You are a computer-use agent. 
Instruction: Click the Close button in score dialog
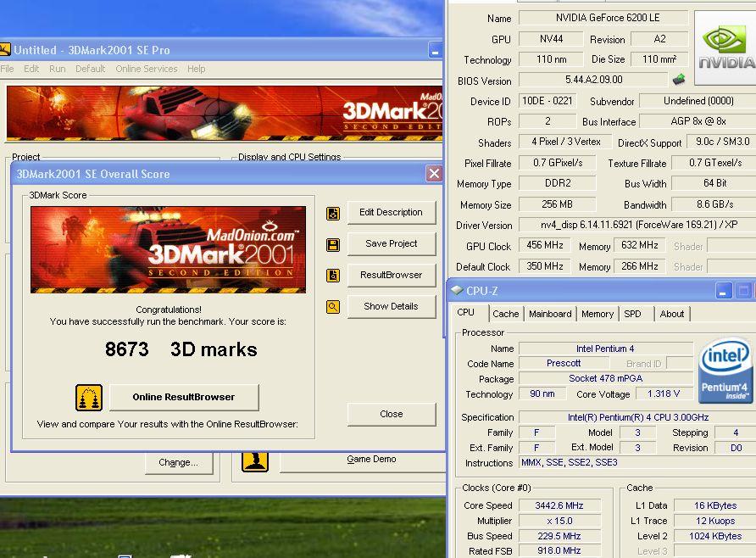(x=391, y=414)
